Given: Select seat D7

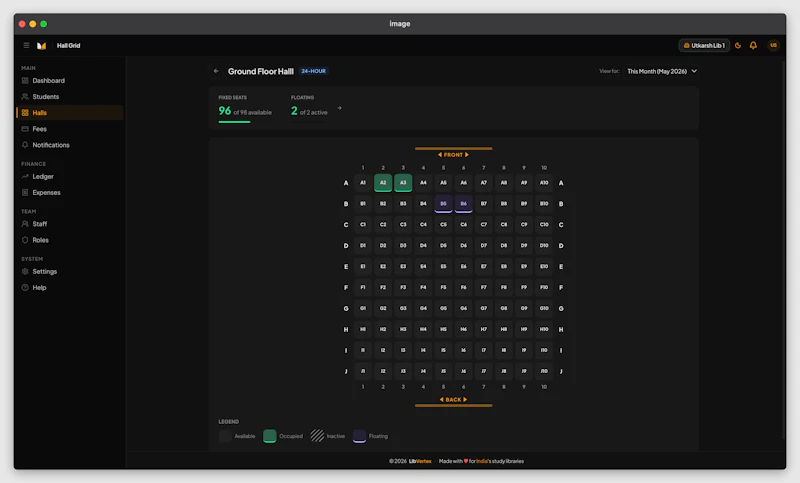Looking at the screenshot, I should pos(484,245).
